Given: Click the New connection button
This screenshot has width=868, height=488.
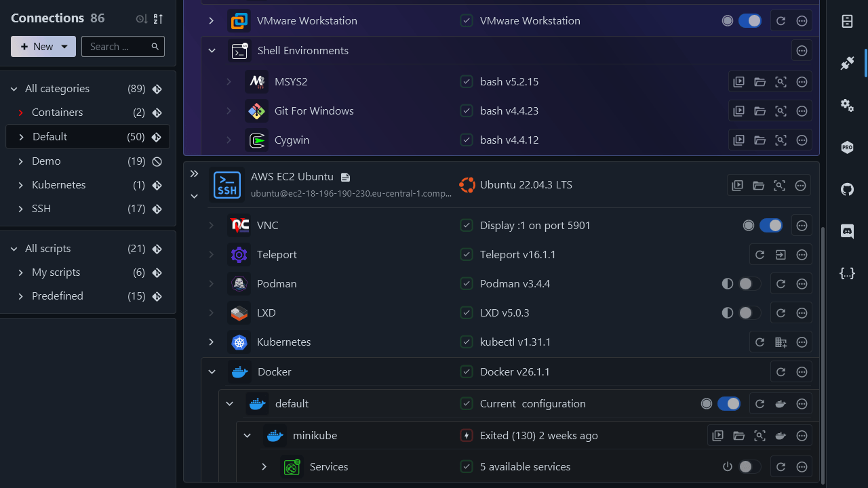Looking at the screenshot, I should (37, 47).
